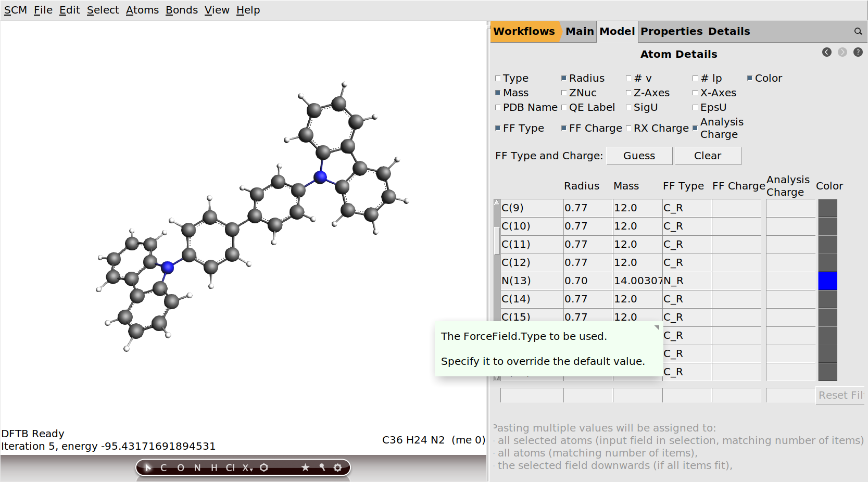Screen dimensions: 868x482
Task: Open the Bonds menu
Action: 181,10
